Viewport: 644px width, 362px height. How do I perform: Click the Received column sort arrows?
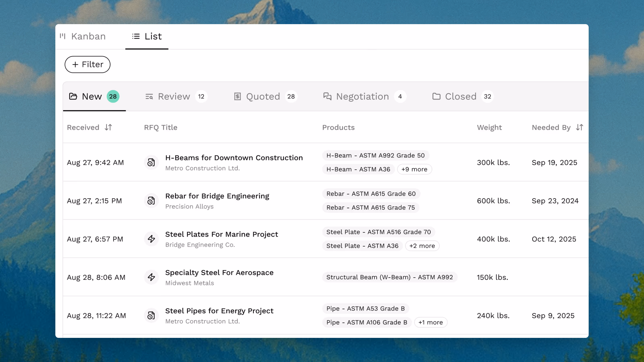108,128
